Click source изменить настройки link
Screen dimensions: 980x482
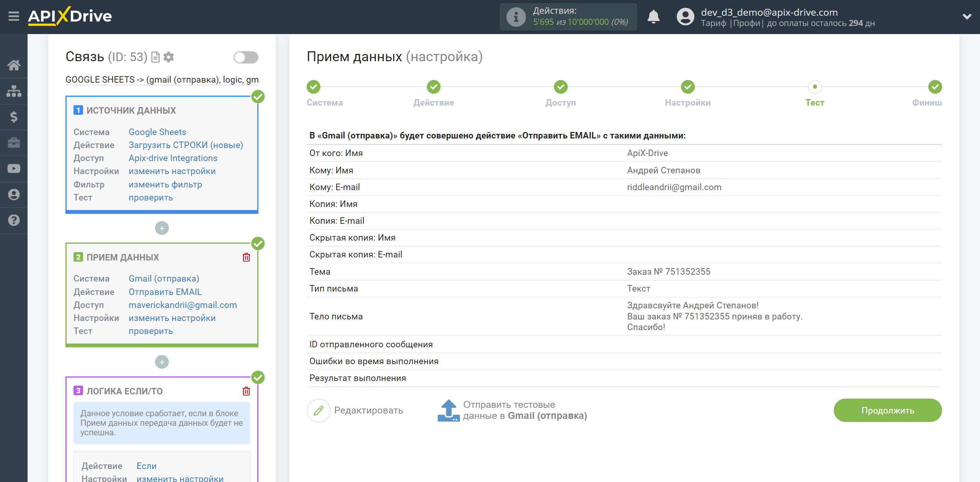pos(172,171)
